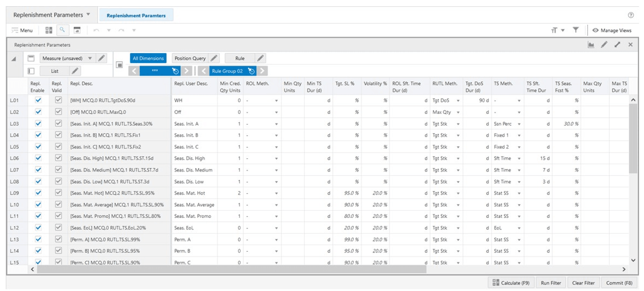The width and height of the screenshot is (644, 291).
Task: Click the text size (TT) icon
Action: pos(554,30)
